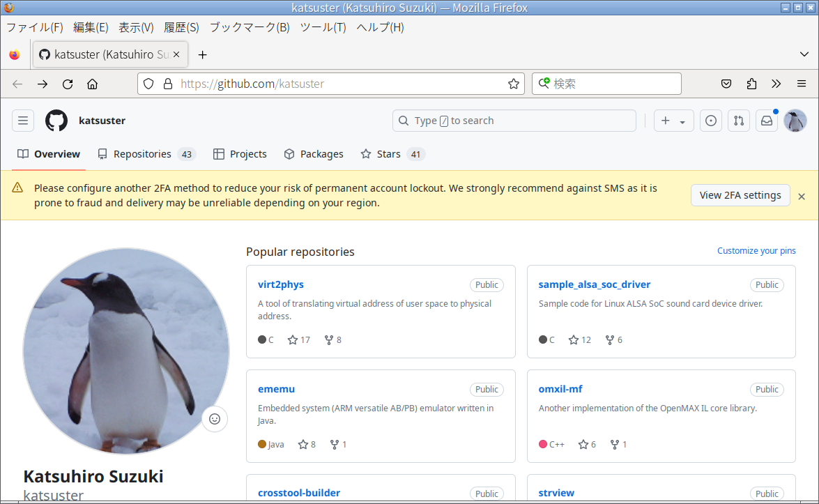Click katsuster username in GitHub header
The width and height of the screenshot is (819, 504).
102,121
